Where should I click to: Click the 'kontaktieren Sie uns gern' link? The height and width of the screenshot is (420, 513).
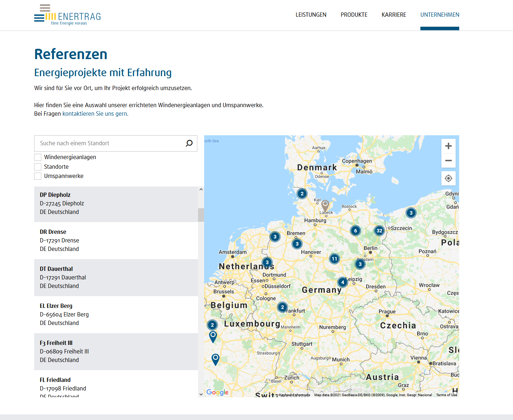point(95,114)
